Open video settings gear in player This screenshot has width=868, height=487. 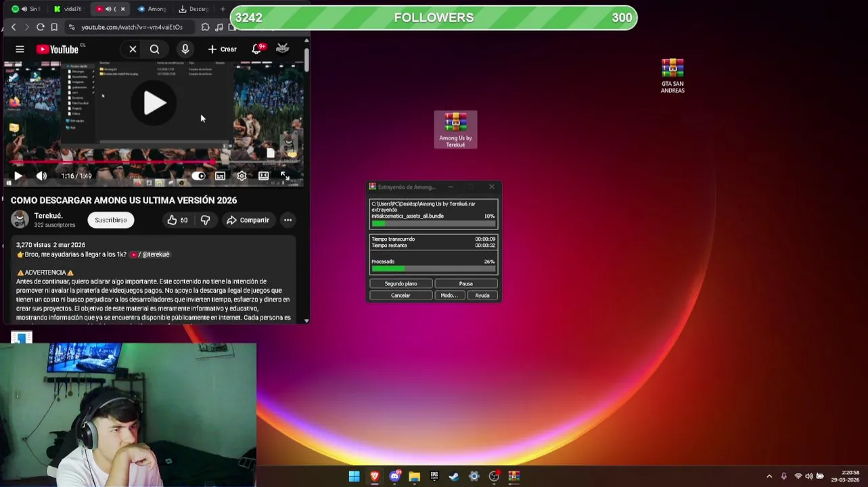242,176
